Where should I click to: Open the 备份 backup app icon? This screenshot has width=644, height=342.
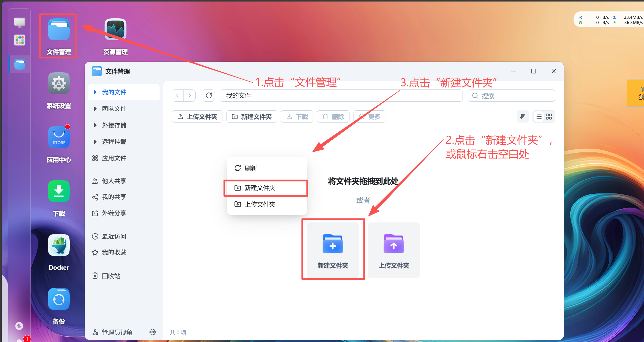coord(59,299)
